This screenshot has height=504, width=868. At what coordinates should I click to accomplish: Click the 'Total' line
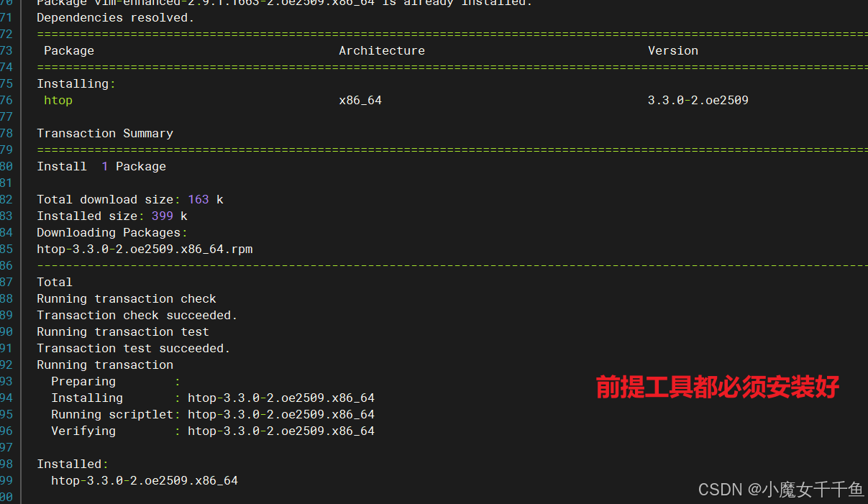[x=55, y=282]
